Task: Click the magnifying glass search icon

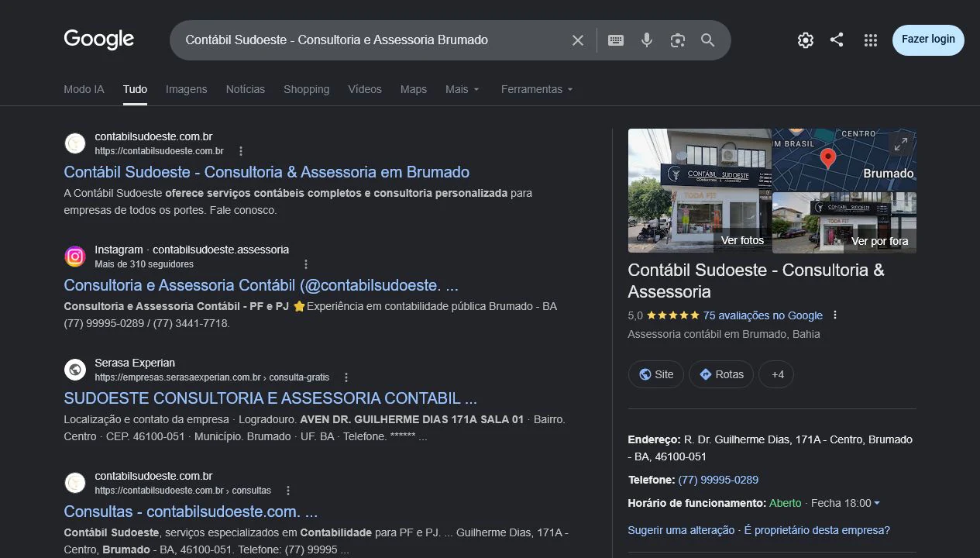Action: click(708, 40)
